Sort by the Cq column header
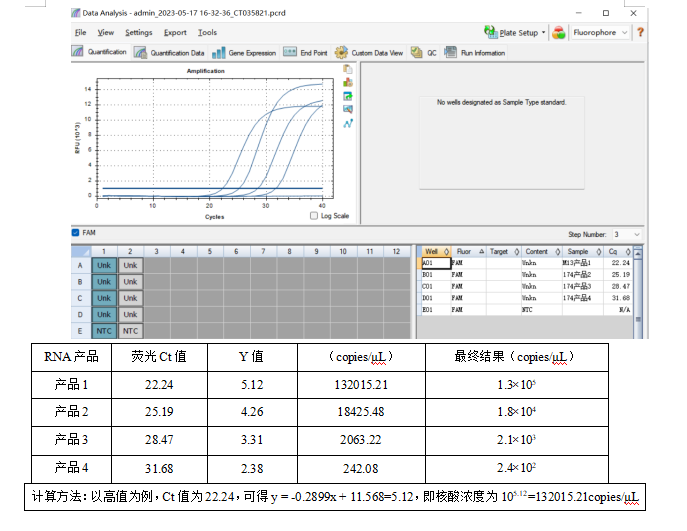 (x=618, y=251)
